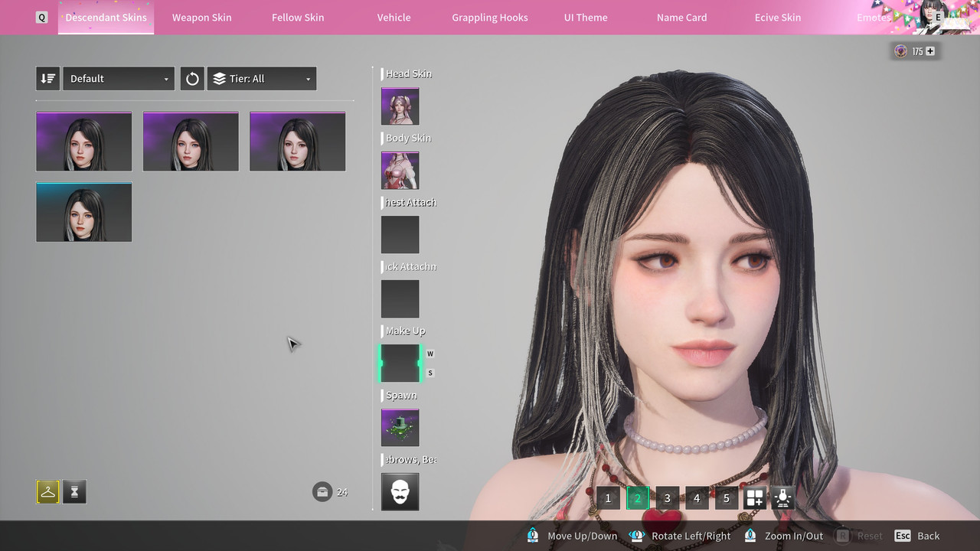Go to the Emotes tab
Viewport: 980px width, 551px height.
point(874,17)
